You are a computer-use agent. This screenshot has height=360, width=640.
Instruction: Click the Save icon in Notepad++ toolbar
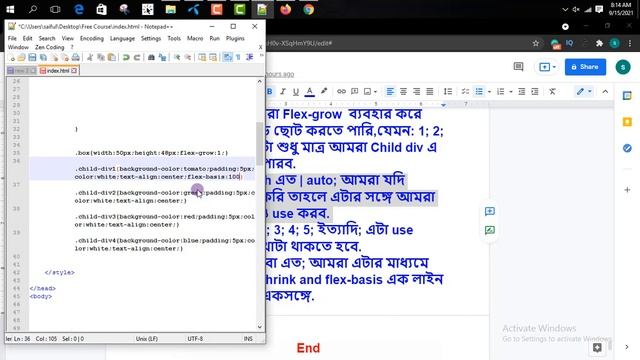32,58
